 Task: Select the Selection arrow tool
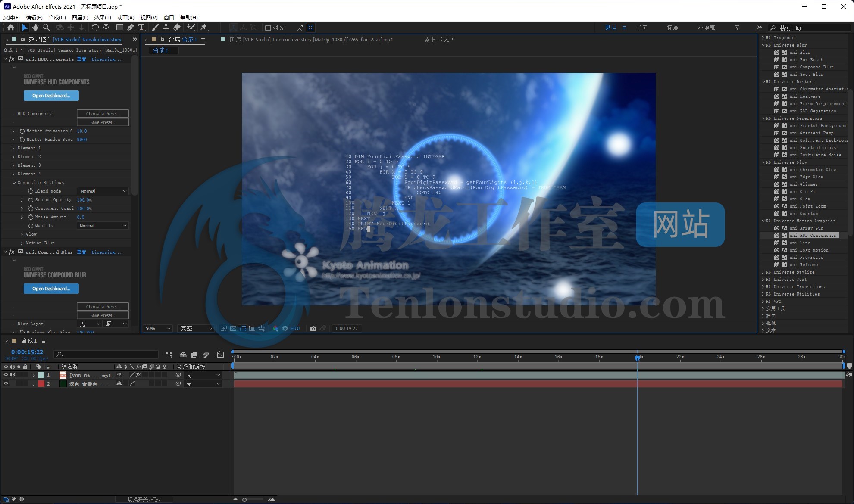[25, 28]
